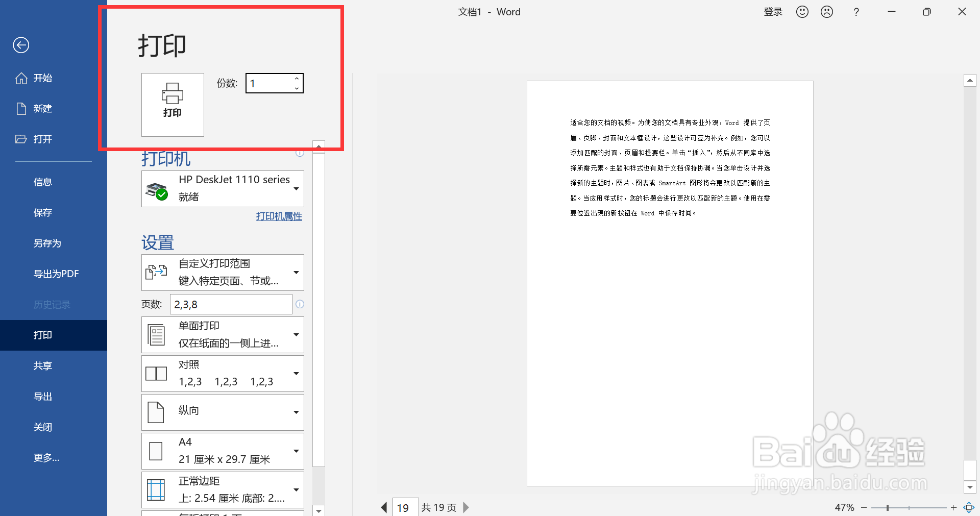
Task: Click the Pages input field containing 2,3,8
Action: [x=231, y=304]
